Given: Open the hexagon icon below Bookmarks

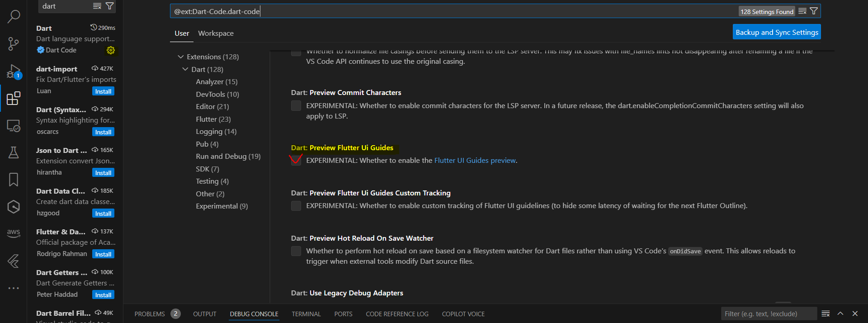Looking at the screenshot, I should coord(14,207).
